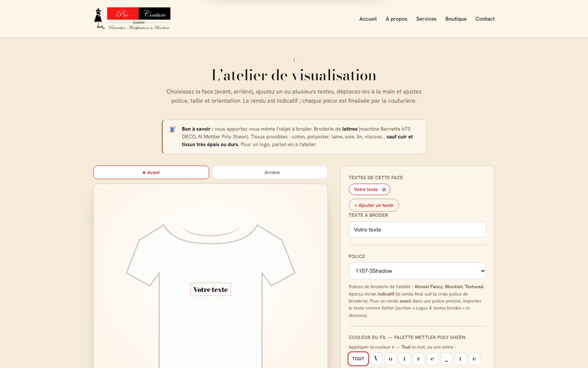Image resolution: width=588 pixels, height=368 pixels.
Task: Select the letter V for coloring
Action: pos(376,359)
